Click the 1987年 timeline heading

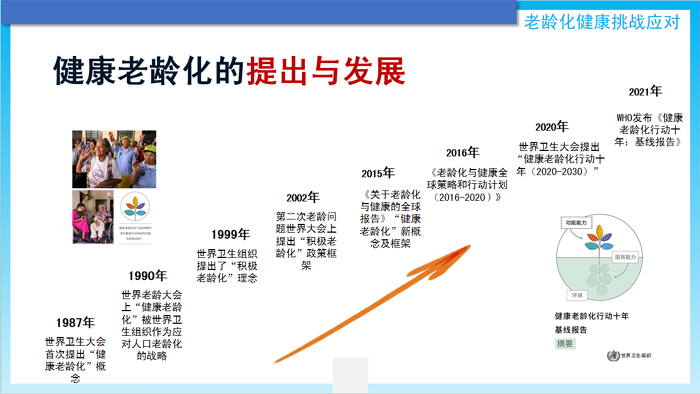[75, 322]
